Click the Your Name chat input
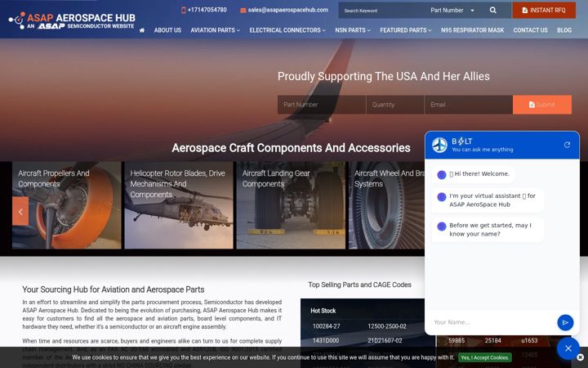Viewport: 588px width, 368px height. (492, 322)
